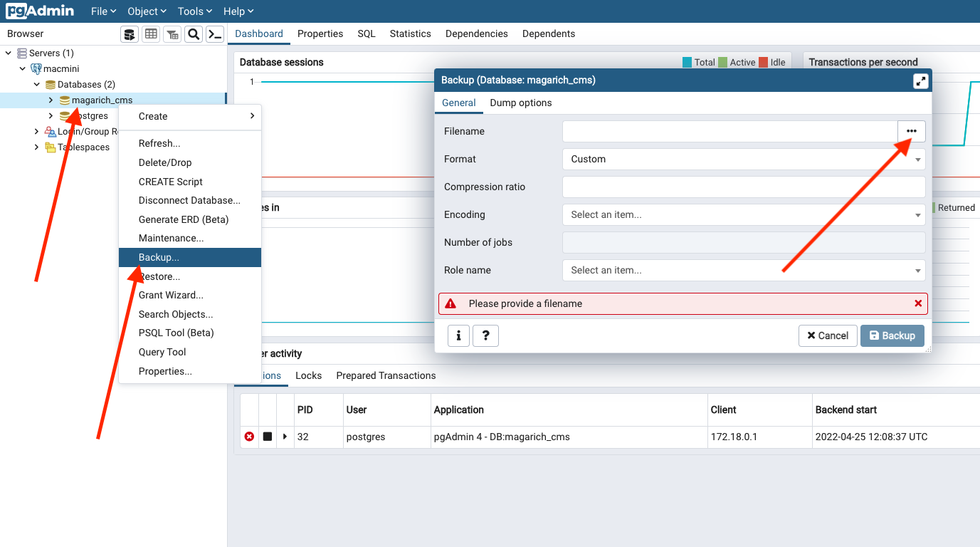Open the dialog help question button
The image size is (980, 547).
(485, 335)
